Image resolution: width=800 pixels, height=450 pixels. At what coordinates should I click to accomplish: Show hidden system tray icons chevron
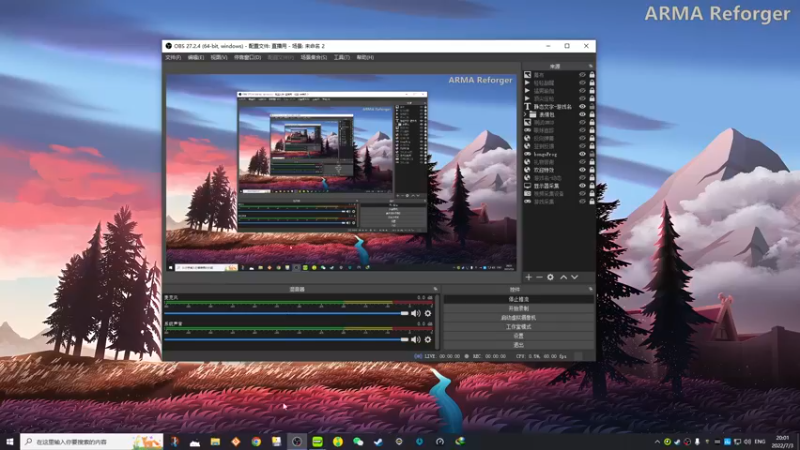pyautogui.click(x=657, y=441)
